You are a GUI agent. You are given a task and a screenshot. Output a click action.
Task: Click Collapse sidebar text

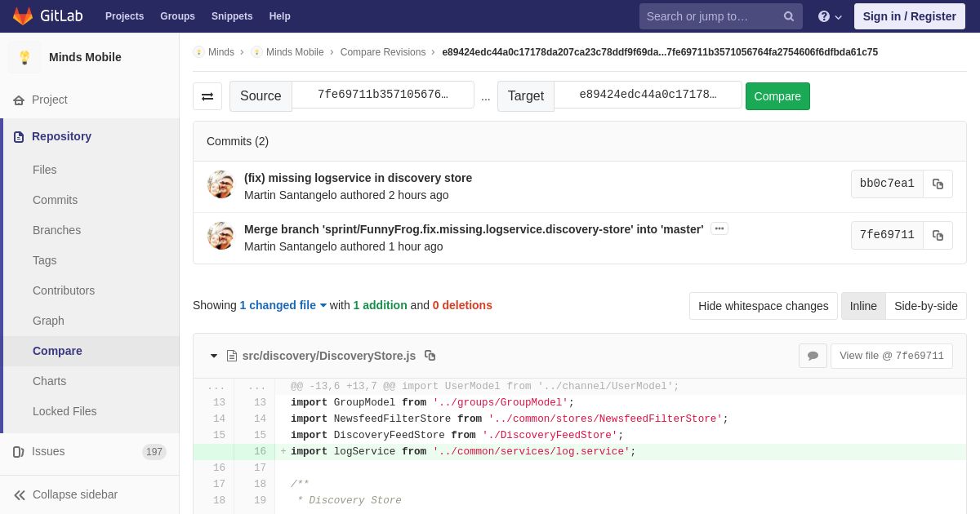point(75,494)
